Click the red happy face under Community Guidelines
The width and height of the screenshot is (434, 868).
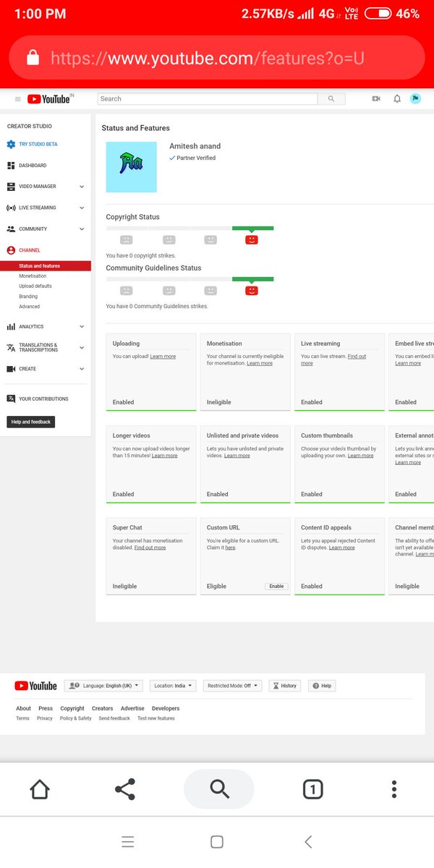click(252, 291)
